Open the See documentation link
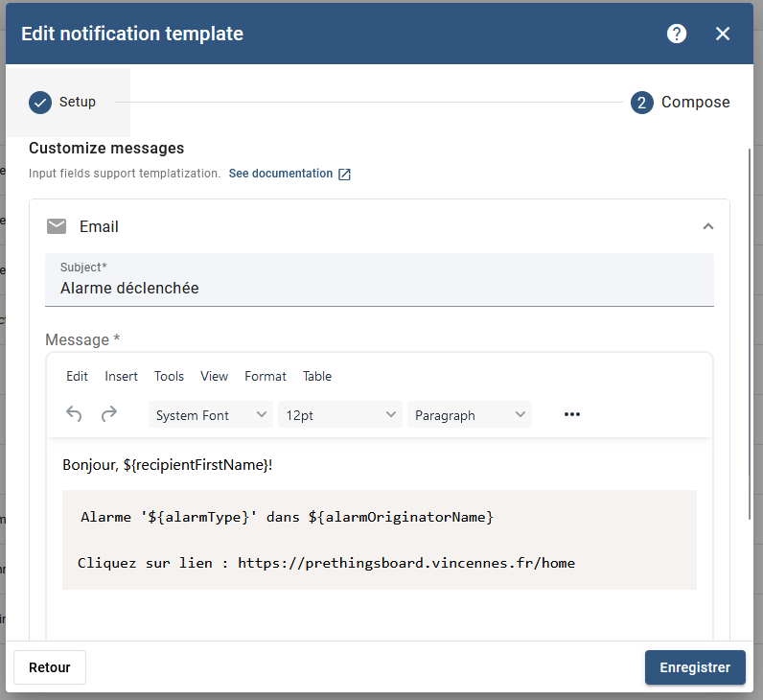This screenshot has height=700, width=763. (x=281, y=174)
